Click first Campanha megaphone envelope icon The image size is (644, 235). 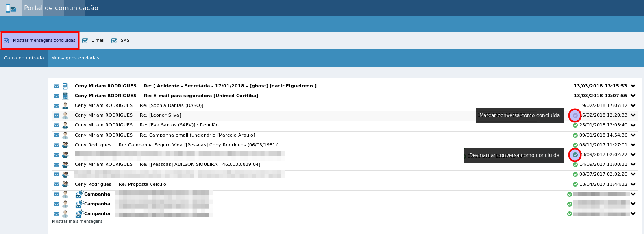79,194
